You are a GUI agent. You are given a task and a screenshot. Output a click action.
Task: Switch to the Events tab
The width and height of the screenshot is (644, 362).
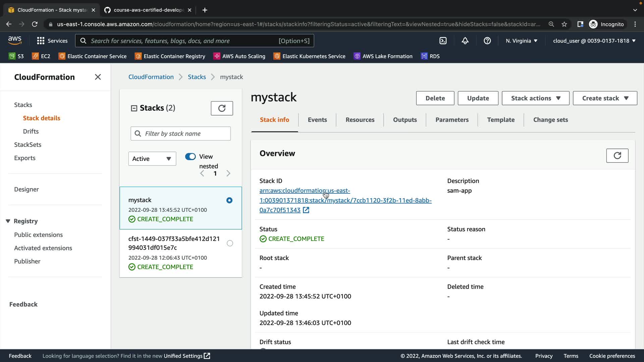(x=317, y=120)
